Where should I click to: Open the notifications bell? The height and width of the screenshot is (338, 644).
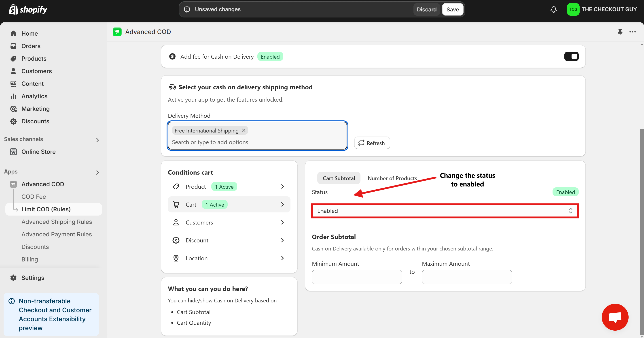coord(553,9)
